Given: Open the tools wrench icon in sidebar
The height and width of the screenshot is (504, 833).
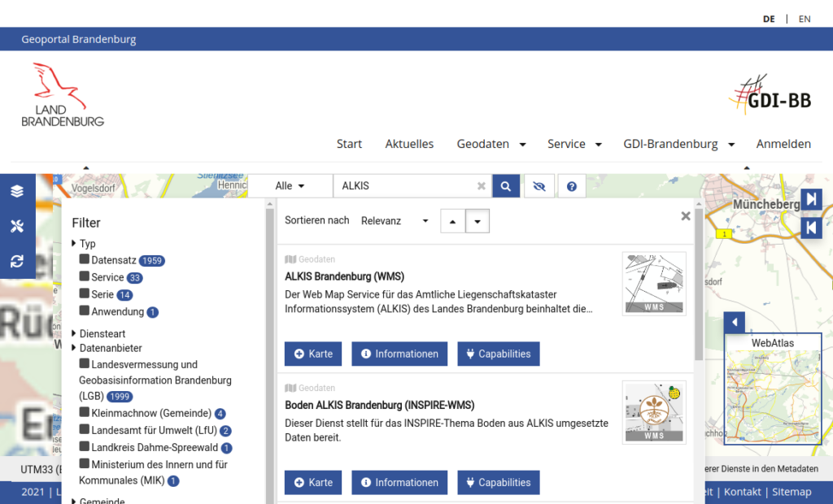Looking at the screenshot, I should point(17,226).
